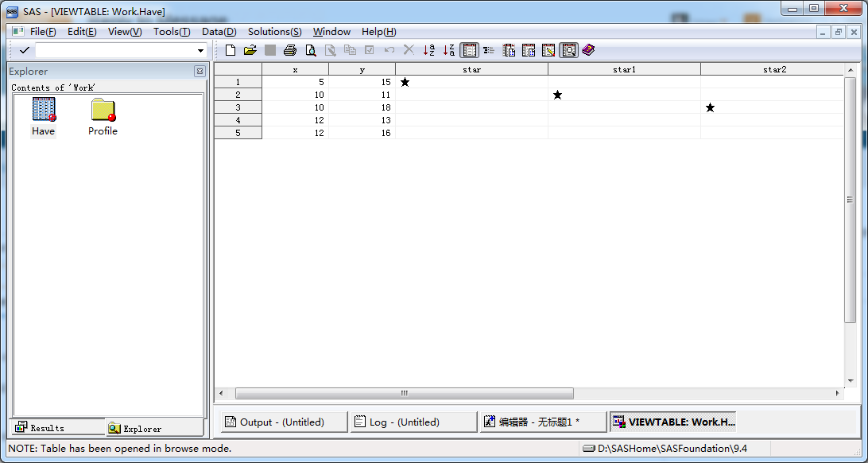Screen dimensions: 868x463
Task: Switch to the Log - (Untitled) window
Action: [413, 422]
